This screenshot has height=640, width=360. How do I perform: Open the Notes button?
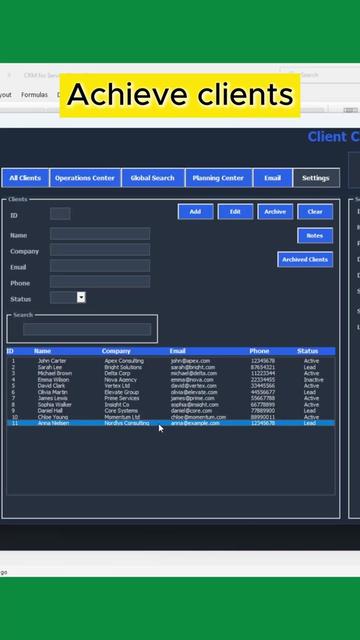click(x=315, y=236)
